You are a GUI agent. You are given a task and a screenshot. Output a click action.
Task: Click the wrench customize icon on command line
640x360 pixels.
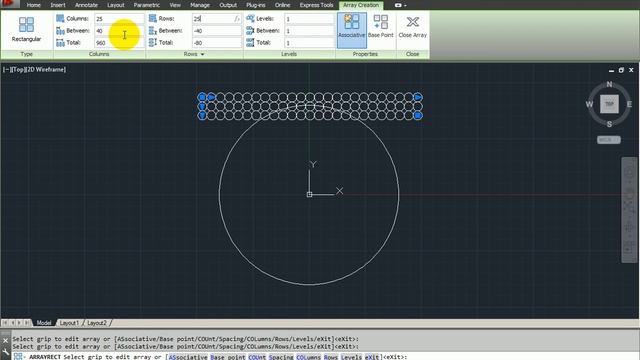[5, 352]
